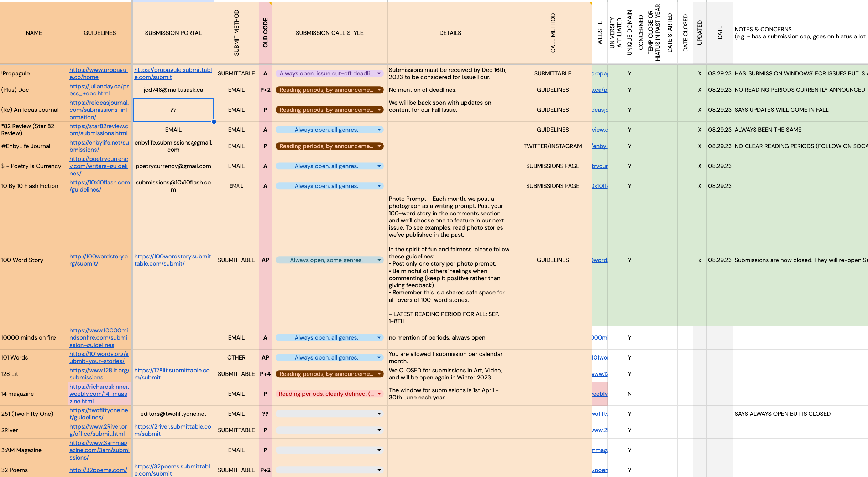868x477 pixels.
Task: Select the 3:AM Magazine name cell
Action: 34,450
